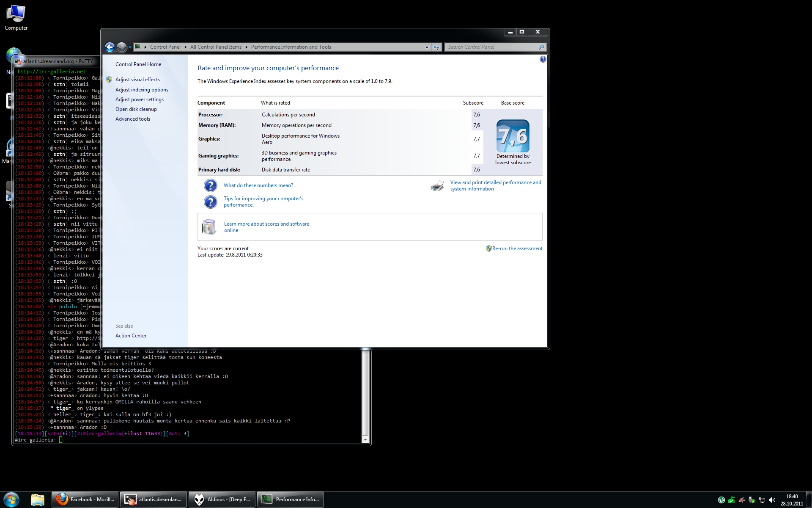Image resolution: width=812 pixels, height=508 pixels.
Task: Click the volume speaker tray icon
Action: pos(772,500)
